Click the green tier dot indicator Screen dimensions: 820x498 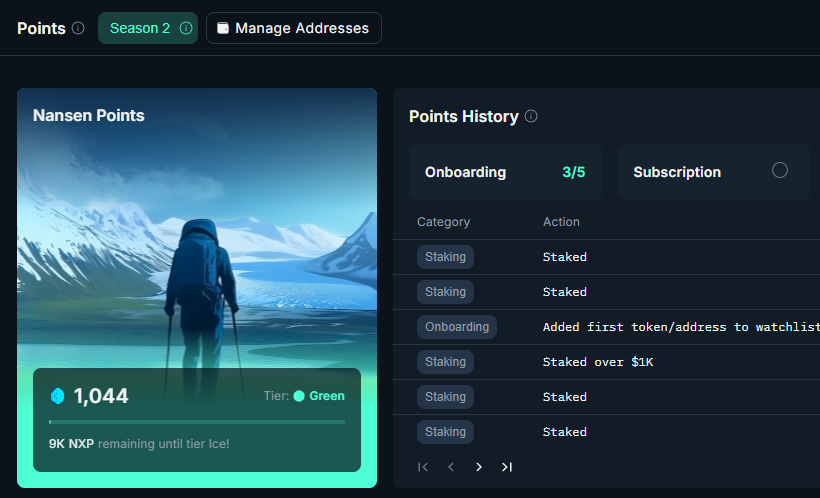point(299,396)
